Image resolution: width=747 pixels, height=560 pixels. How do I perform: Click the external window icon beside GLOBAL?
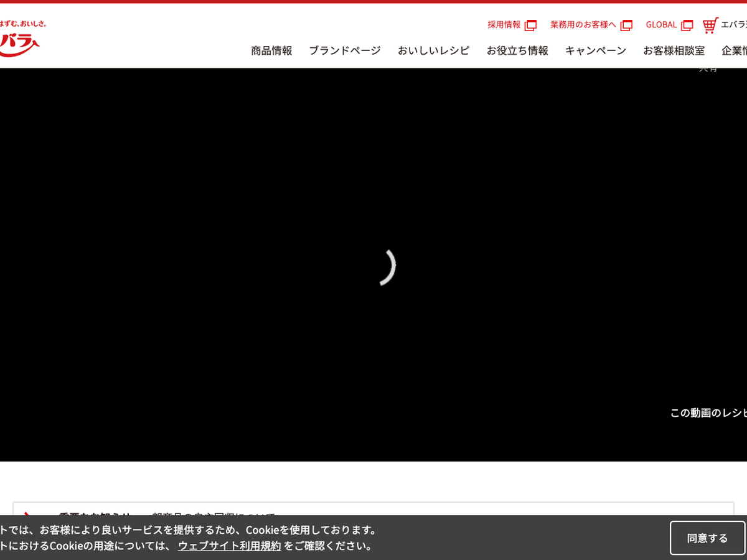687,26
